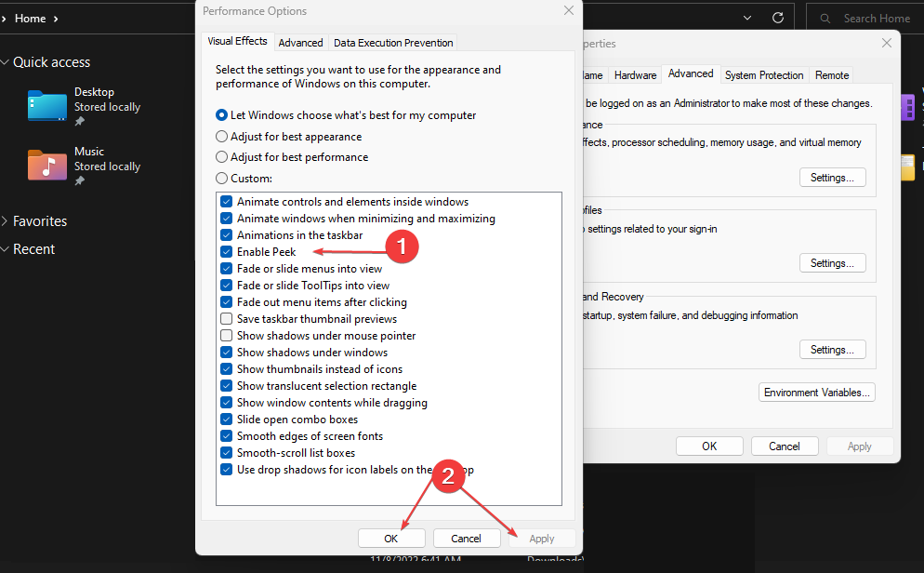Switch to Data Execution Prevention tab
Viewport: 924px width, 573px height.
[393, 43]
